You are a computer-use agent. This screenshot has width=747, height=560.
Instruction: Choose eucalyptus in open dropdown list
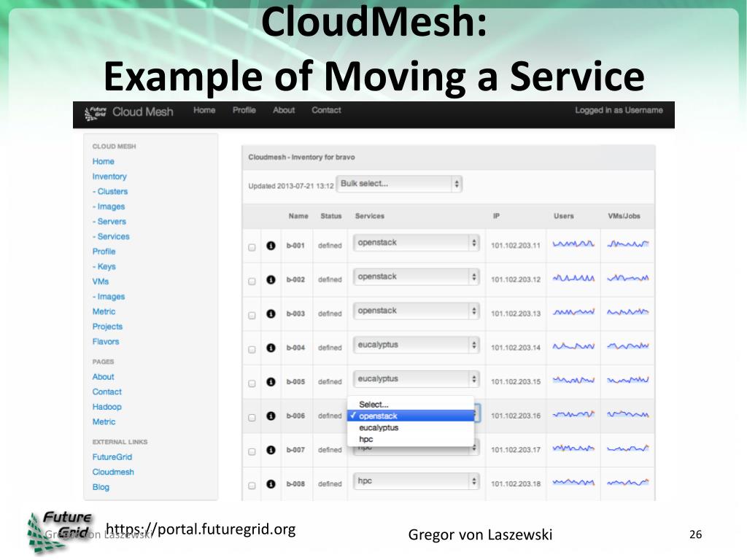[411, 427]
